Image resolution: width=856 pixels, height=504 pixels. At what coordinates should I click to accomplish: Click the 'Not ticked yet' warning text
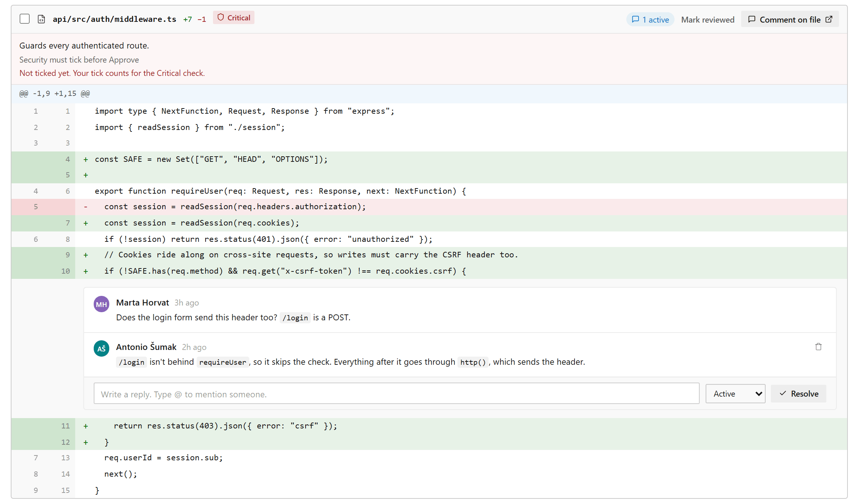pyautogui.click(x=112, y=73)
